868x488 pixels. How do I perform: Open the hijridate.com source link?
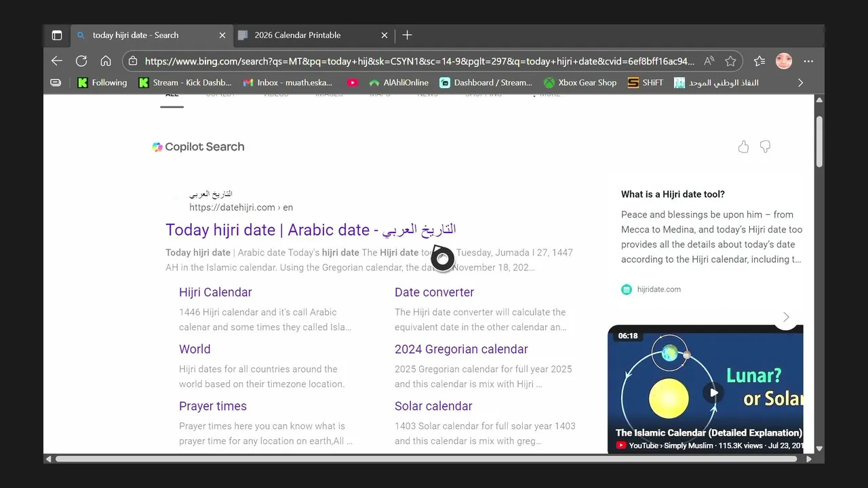tap(659, 289)
